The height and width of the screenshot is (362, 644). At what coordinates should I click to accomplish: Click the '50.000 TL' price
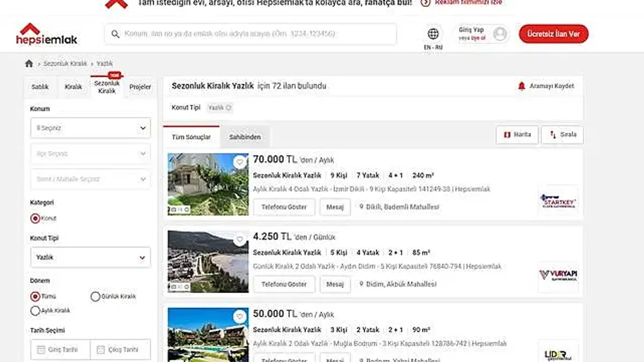tap(275, 314)
